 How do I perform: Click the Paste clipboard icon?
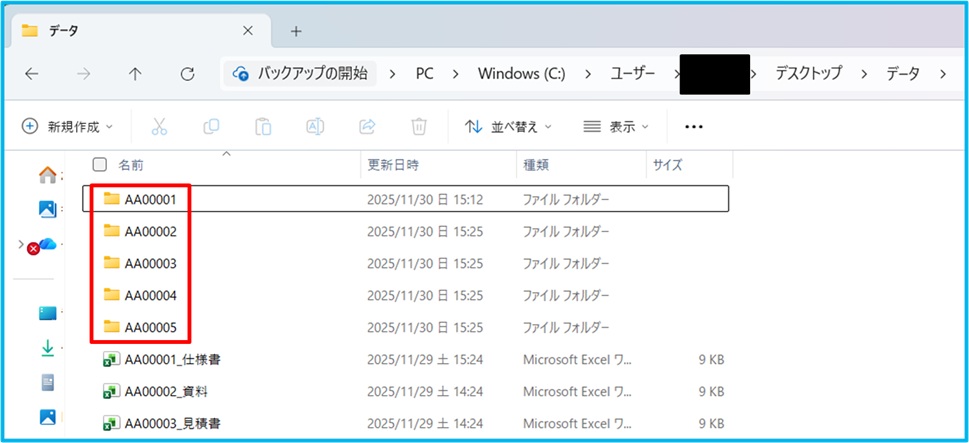(263, 127)
